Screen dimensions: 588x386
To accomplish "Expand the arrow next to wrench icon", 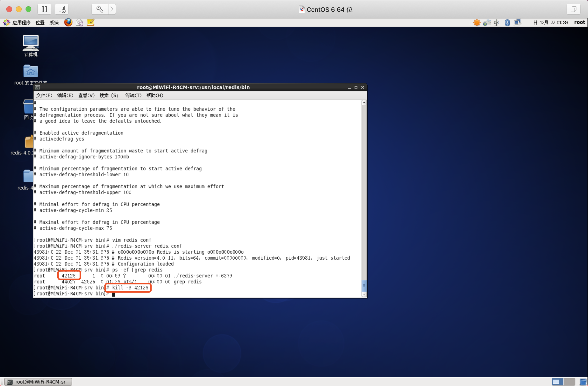I will coord(112,9).
